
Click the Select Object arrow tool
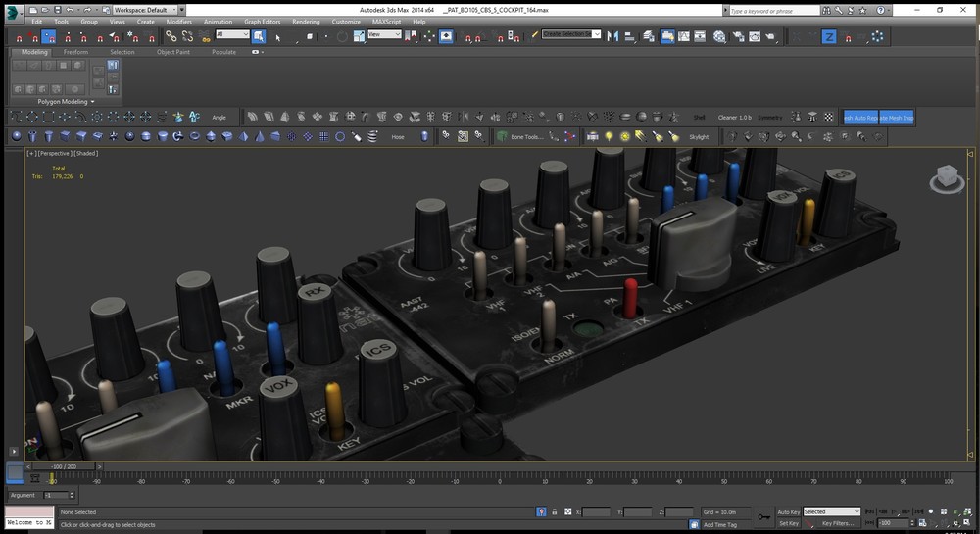pyautogui.click(x=278, y=36)
